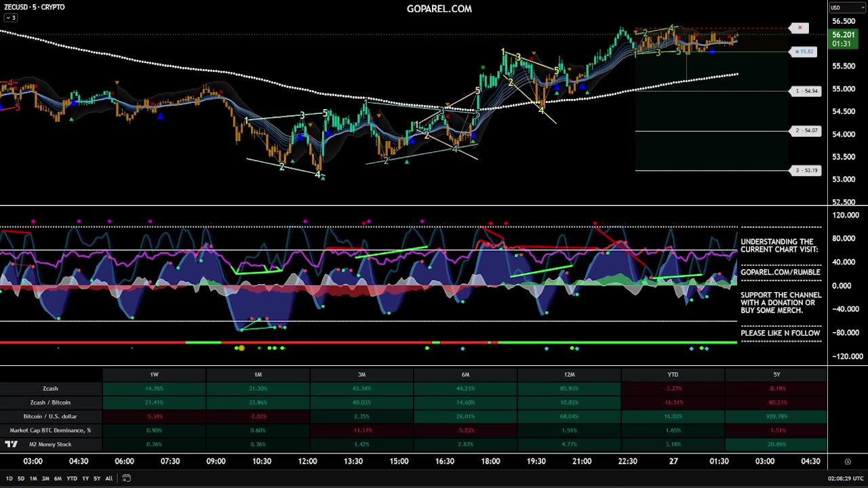The height and width of the screenshot is (488, 868).
Task: Click M2 Money Stock 5Y value 20.86%
Action: [x=776, y=445]
